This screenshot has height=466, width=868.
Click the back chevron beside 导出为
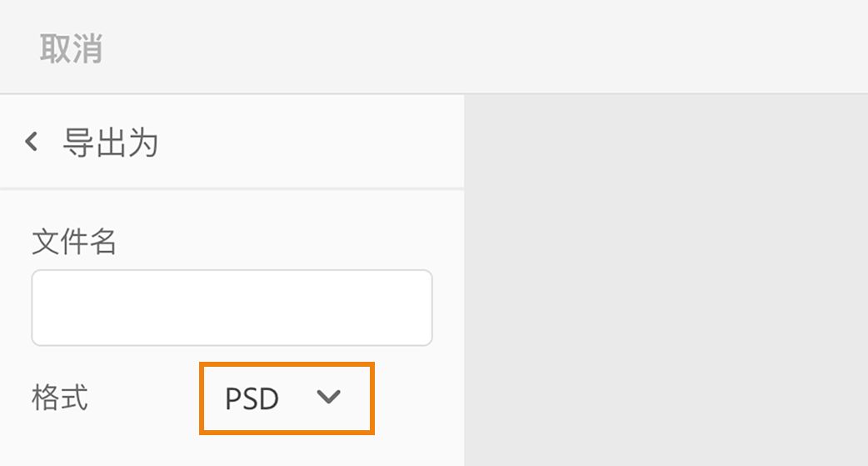point(32,142)
